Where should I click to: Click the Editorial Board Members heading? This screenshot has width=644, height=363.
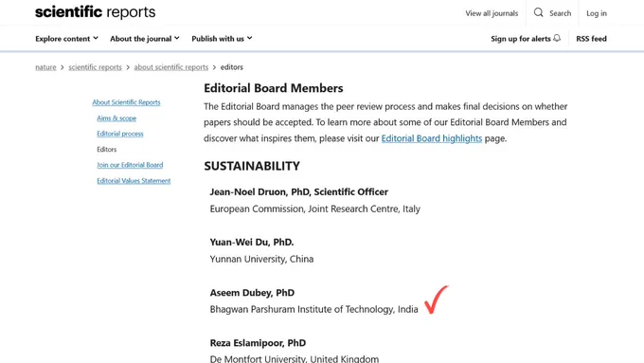click(x=274, y=88)
